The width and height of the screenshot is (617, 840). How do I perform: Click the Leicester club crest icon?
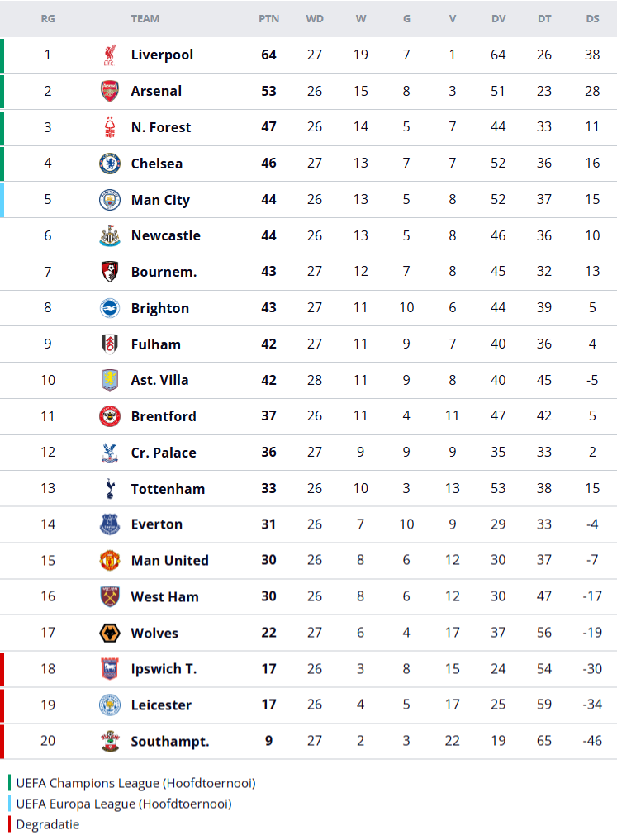109,705
